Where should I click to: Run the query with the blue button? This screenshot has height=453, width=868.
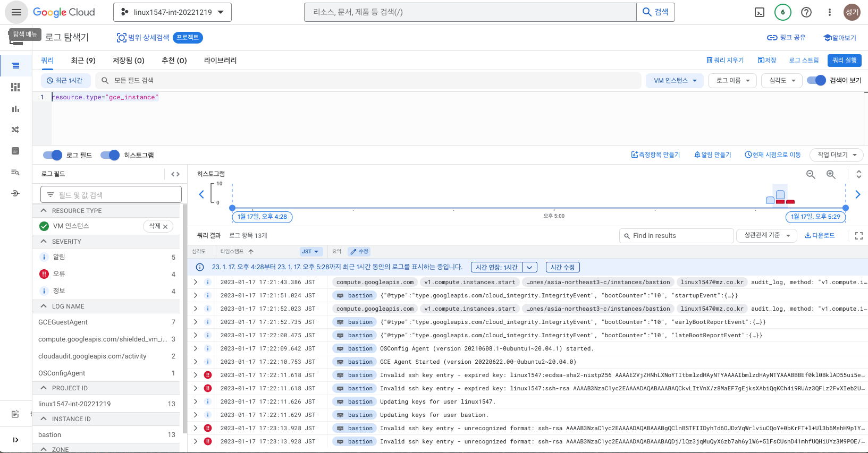(x=845, y=61)
